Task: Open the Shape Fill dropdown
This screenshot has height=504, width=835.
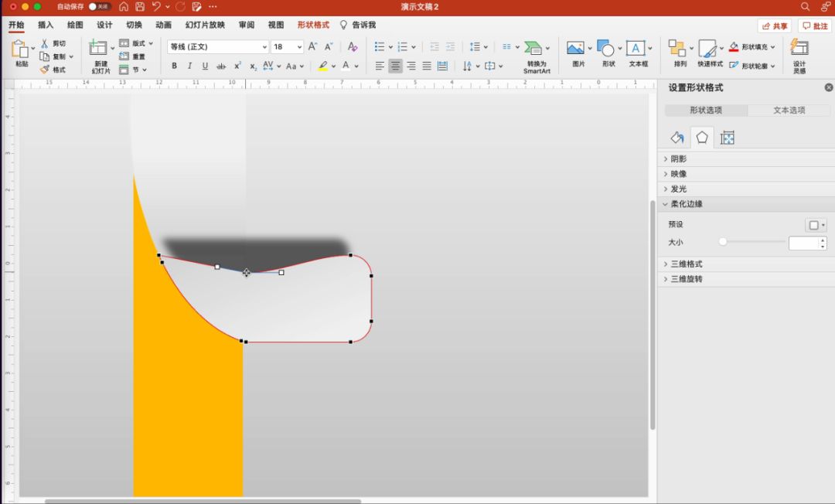Action: (x=772, y=47)
